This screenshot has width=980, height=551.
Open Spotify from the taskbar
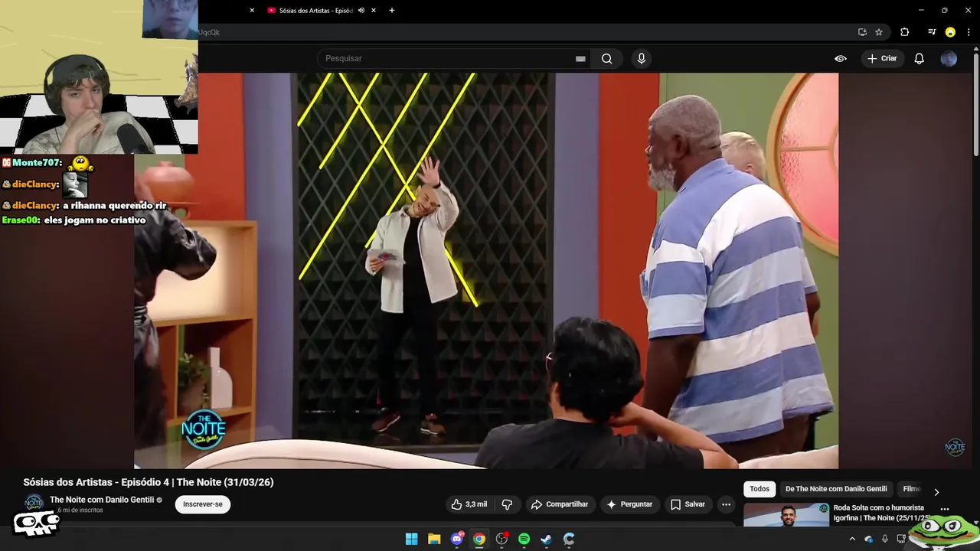(x=524, y=539)
